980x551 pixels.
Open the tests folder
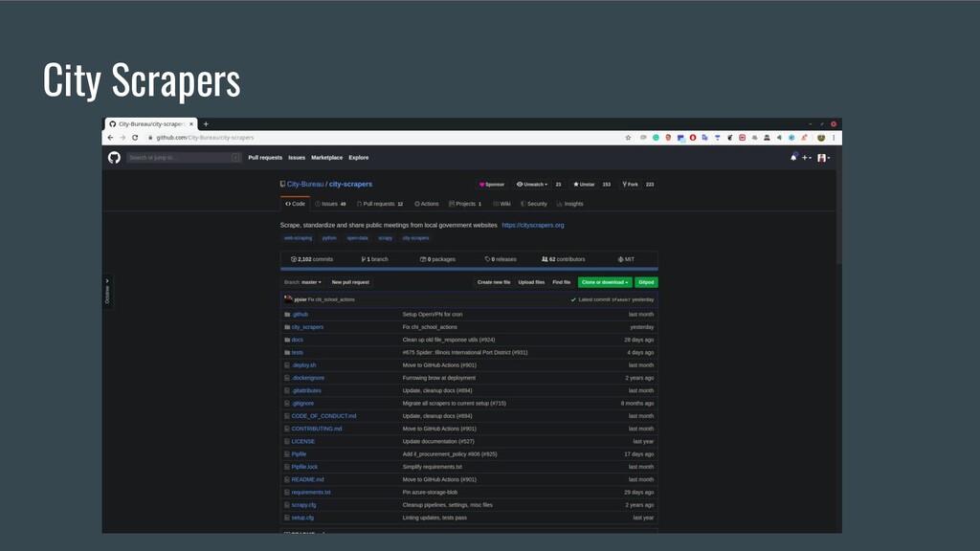[x=298, y=352]
